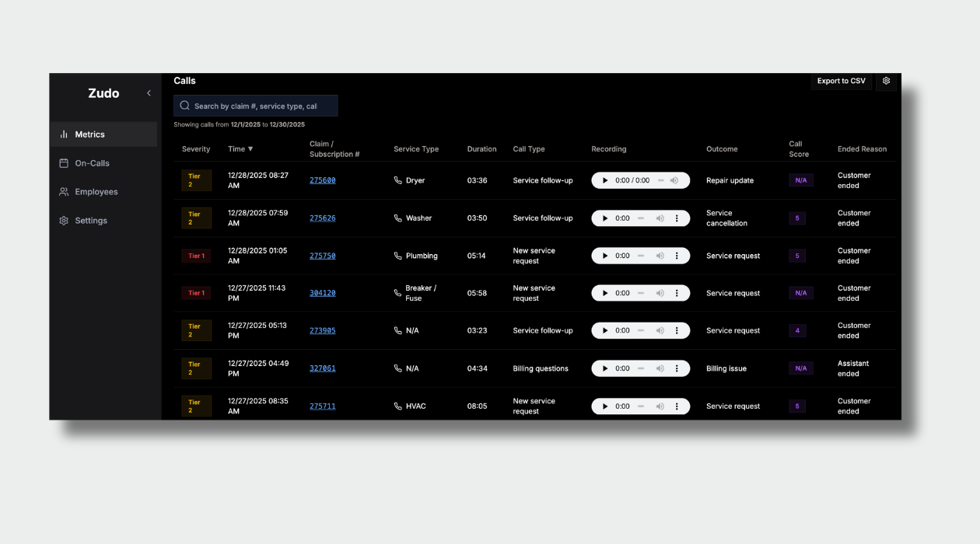Open claim link 275626
The image size is (980, 544).
coord(322,218)
